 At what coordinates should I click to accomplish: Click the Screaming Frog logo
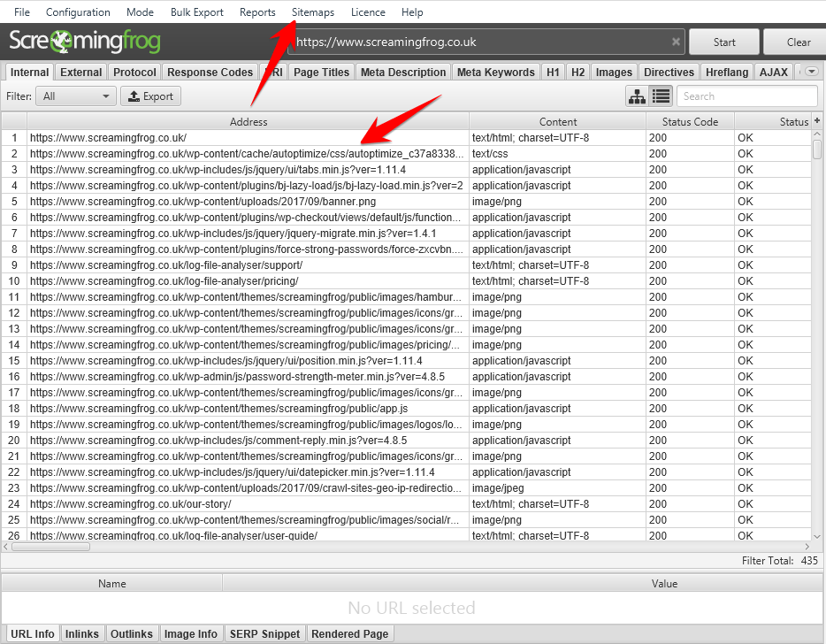pyautogui.click(x=84, y=41)
